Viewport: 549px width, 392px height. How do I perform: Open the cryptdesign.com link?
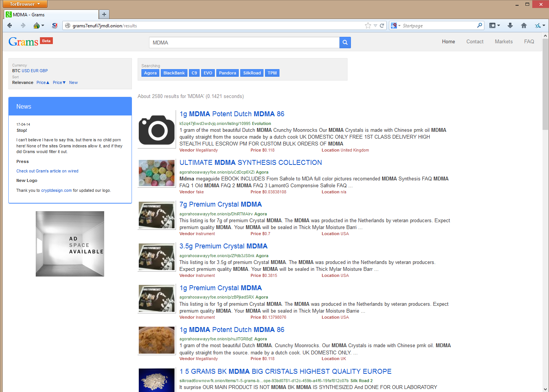tap(56, 190)
